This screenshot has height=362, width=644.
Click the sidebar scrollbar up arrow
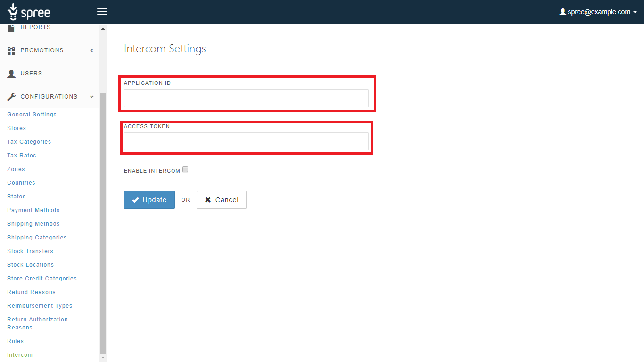click(103, 28)
